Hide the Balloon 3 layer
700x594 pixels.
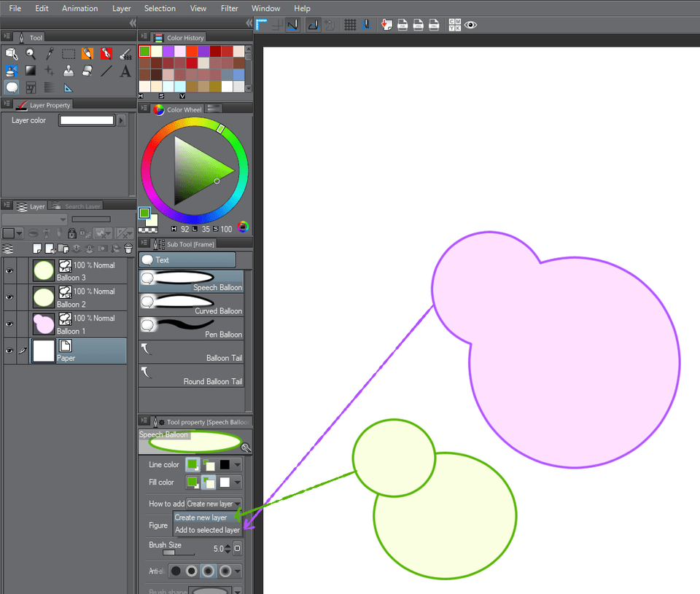9,271
